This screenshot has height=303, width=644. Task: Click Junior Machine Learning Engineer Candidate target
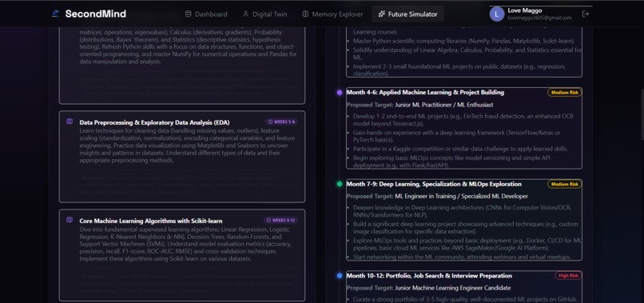[452, 288]
